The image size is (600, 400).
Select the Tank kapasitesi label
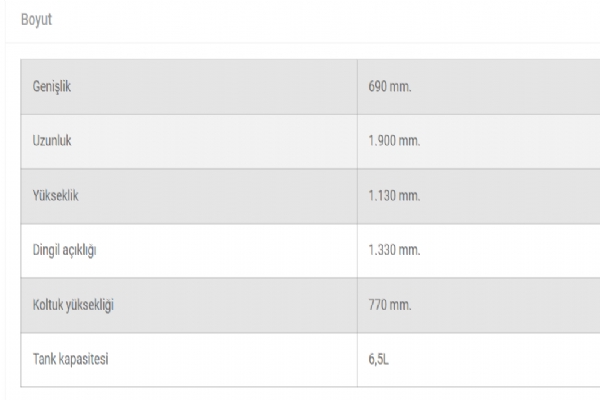[x=70, y=360]
